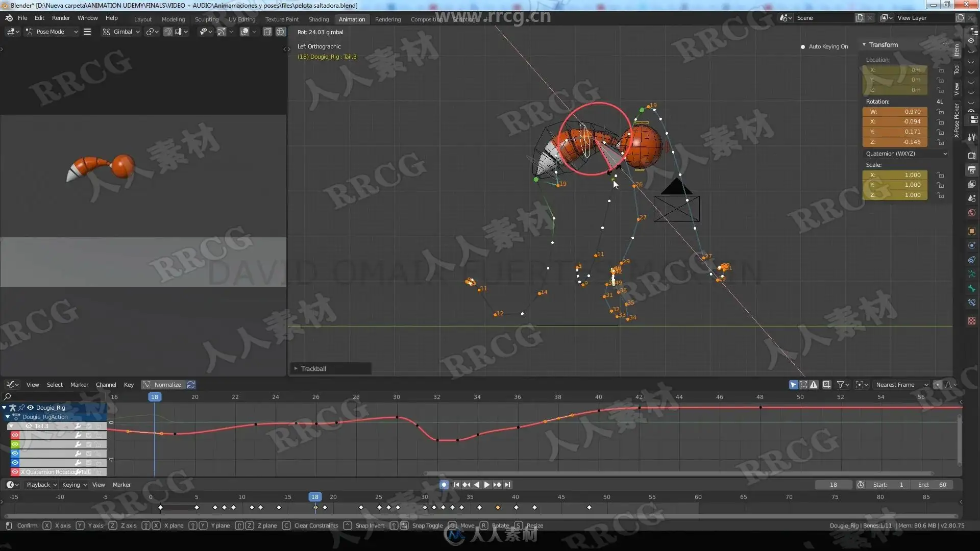Open the Edit menu
The image size is (980, 551).
coord(39,18)
